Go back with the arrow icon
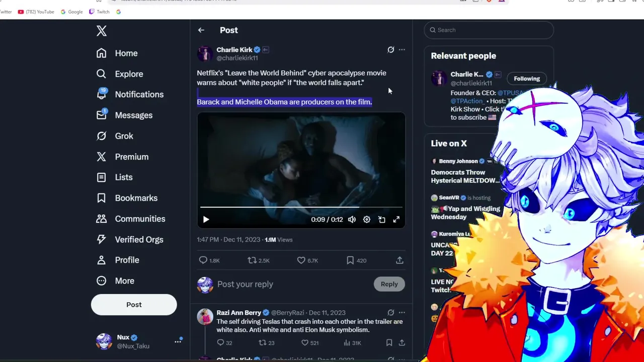Viewport: 644px width, 362px height. click(201, 30)
